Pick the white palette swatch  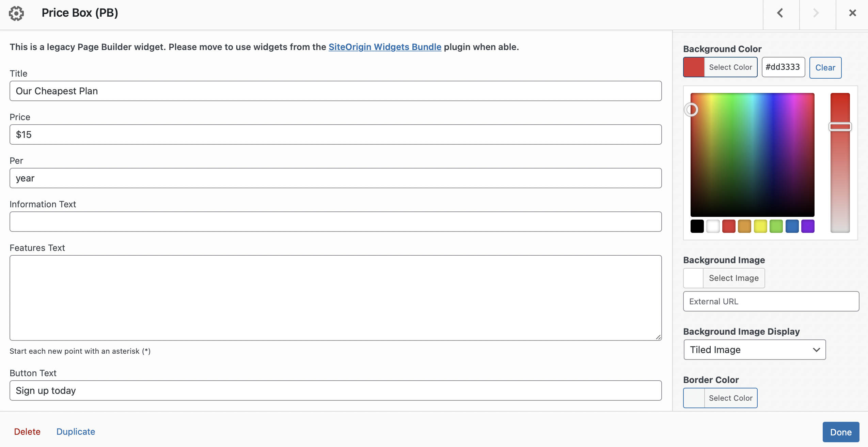click(713, 226)
